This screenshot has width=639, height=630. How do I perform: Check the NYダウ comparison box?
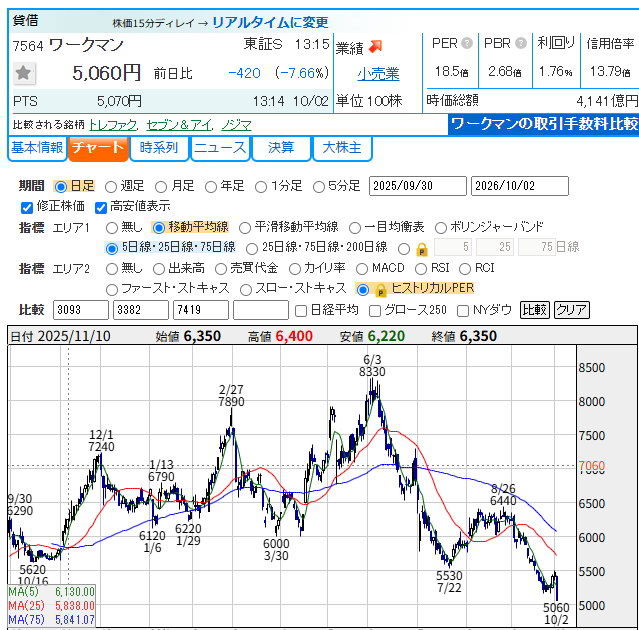click(463, 311)
